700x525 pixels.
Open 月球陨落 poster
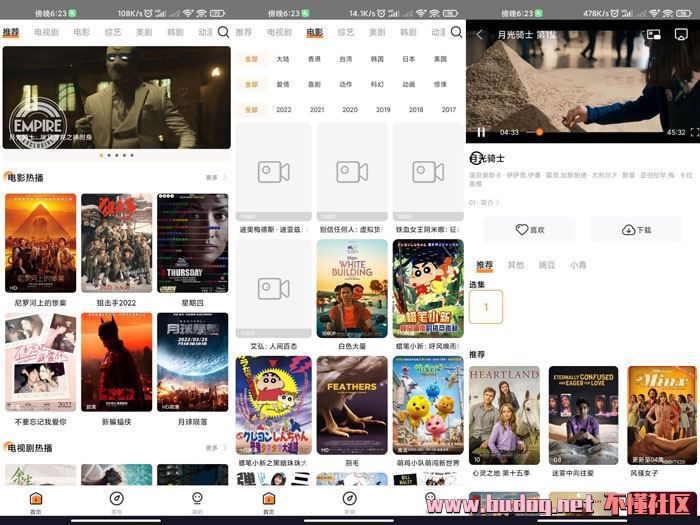[x=193, y=362]
